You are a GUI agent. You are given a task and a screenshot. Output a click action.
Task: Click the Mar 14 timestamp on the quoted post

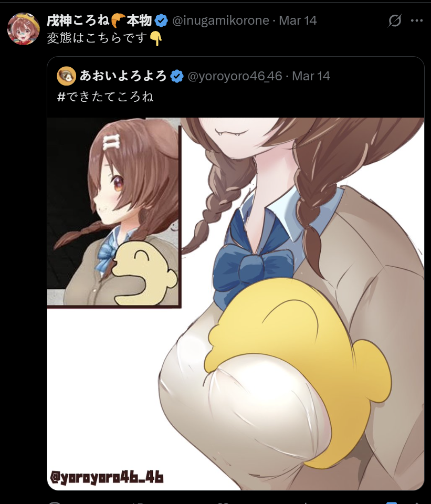click(311, 76)
